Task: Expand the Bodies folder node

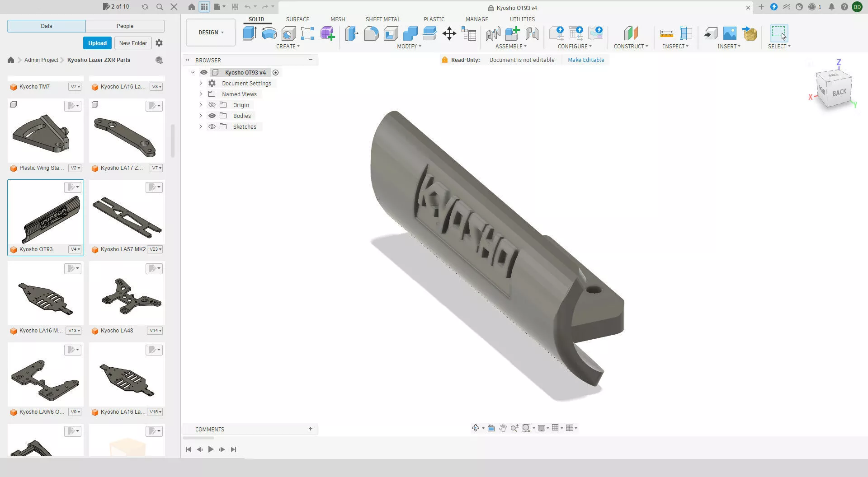Action: click(201, 116)
